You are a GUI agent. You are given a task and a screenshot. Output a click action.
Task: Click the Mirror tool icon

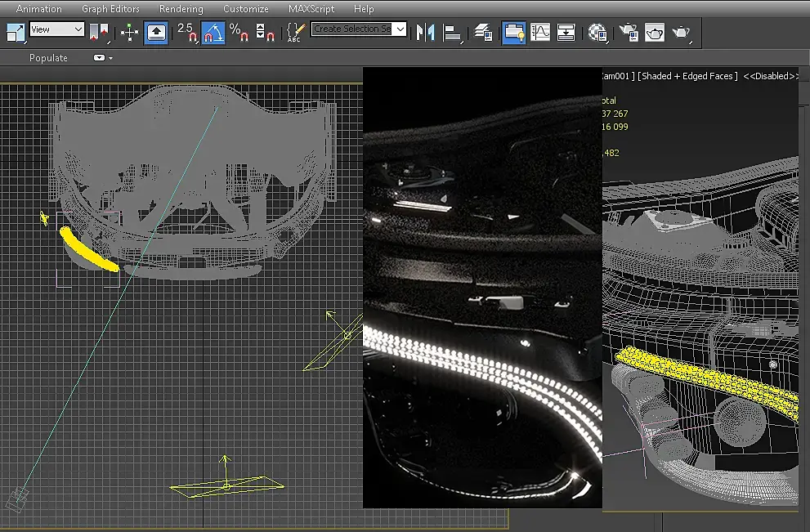pos(424,33)
